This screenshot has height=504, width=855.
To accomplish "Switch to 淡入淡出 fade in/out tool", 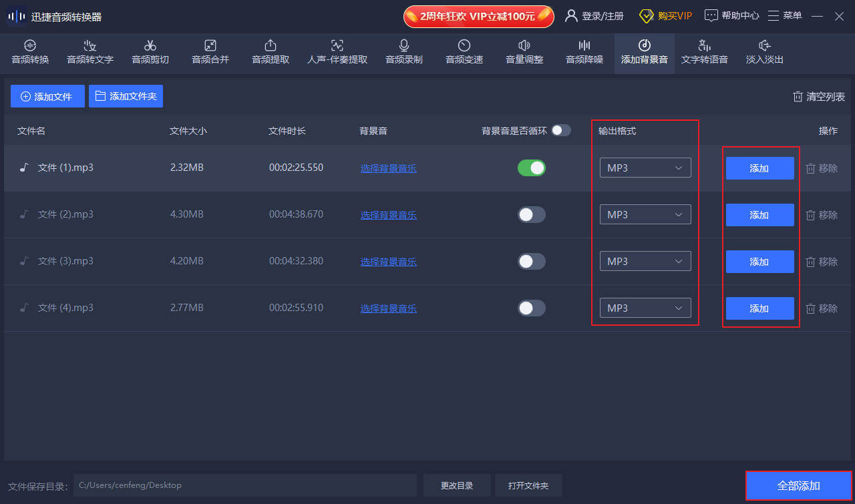I will (x=764, y=53).
